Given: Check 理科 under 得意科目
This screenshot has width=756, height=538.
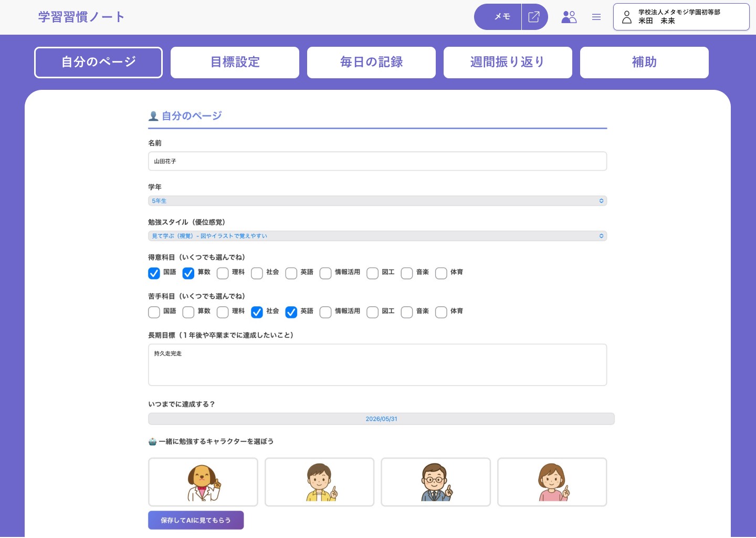Looking at the screenshot, I should [x=223, y=273].
